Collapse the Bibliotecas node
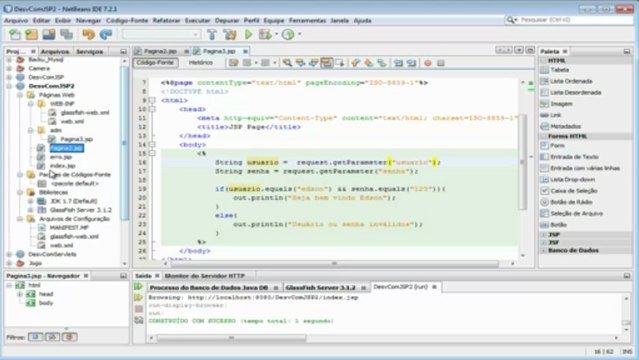 20,192
